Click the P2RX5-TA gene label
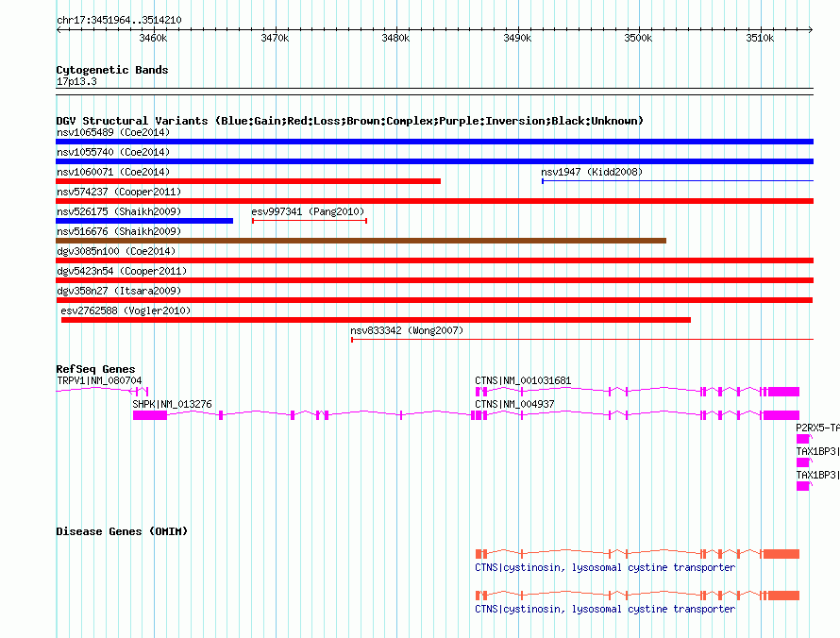This screenshot has width=840, height=638. pyautogui.click(x=817, y=428)
